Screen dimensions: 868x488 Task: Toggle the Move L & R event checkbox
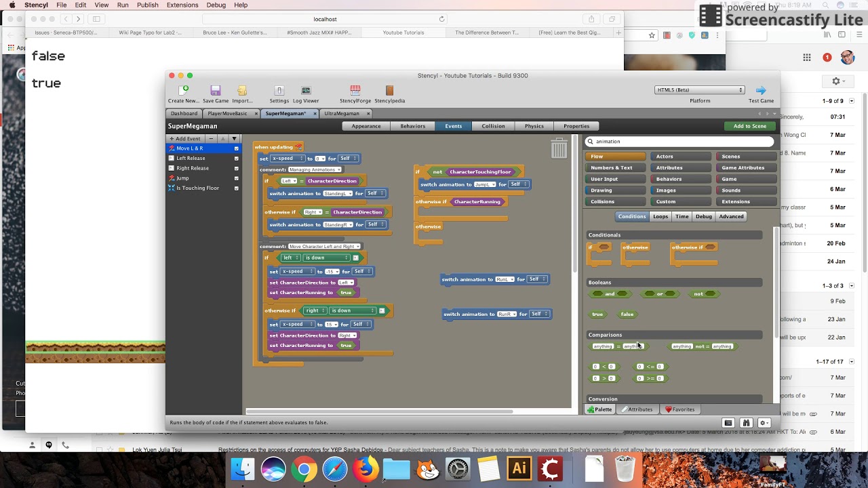point(237,148)
